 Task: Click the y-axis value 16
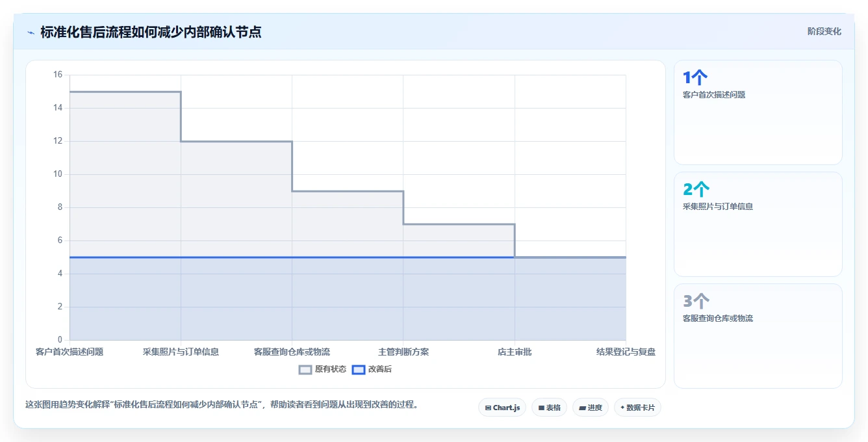point(58,75)
